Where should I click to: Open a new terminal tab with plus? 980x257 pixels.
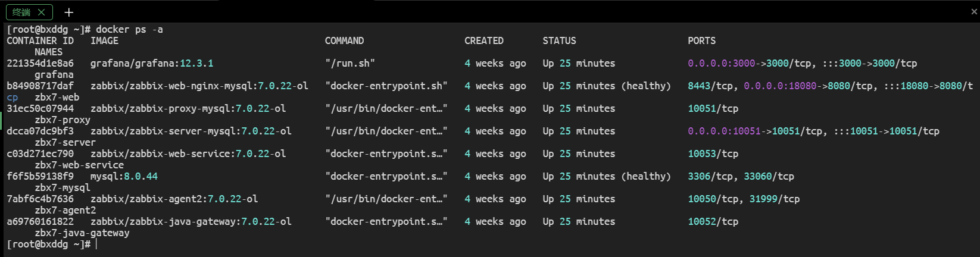[x=69, y=12]
